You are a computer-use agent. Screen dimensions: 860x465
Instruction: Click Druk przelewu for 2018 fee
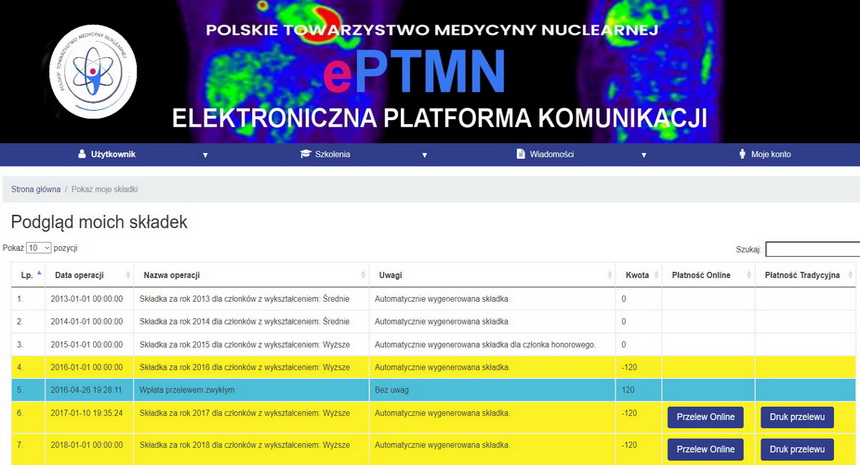pyautogui.click(x=797, y=449)
